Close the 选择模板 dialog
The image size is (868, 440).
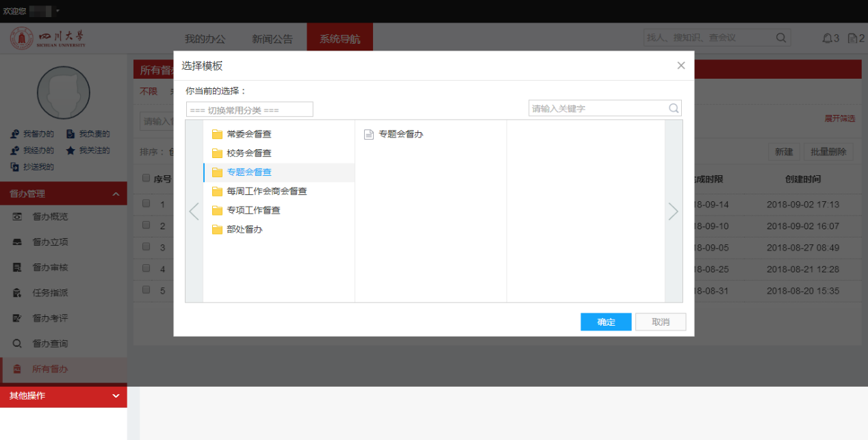coord(680,66)
